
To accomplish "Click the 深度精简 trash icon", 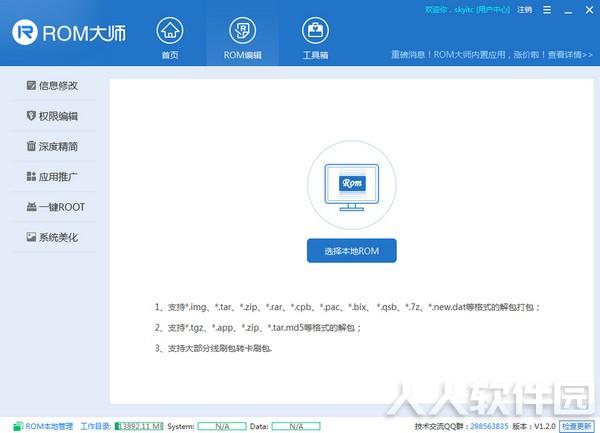I will (x=31, y=146).
